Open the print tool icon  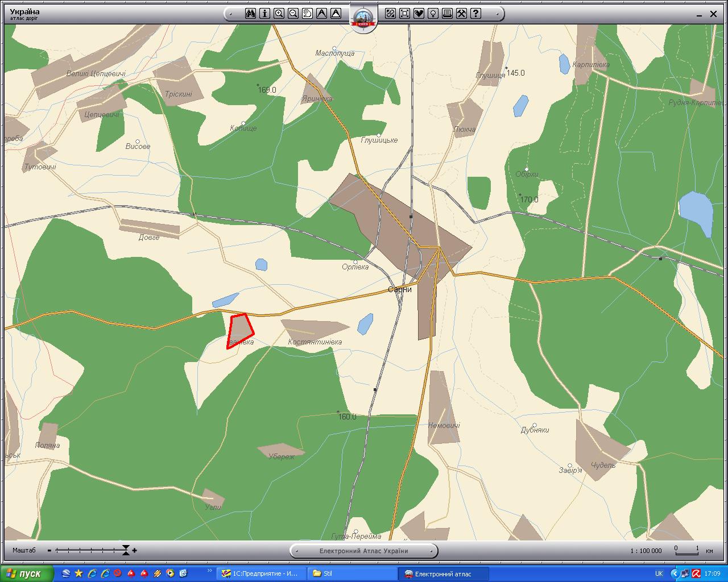(447, 14)
